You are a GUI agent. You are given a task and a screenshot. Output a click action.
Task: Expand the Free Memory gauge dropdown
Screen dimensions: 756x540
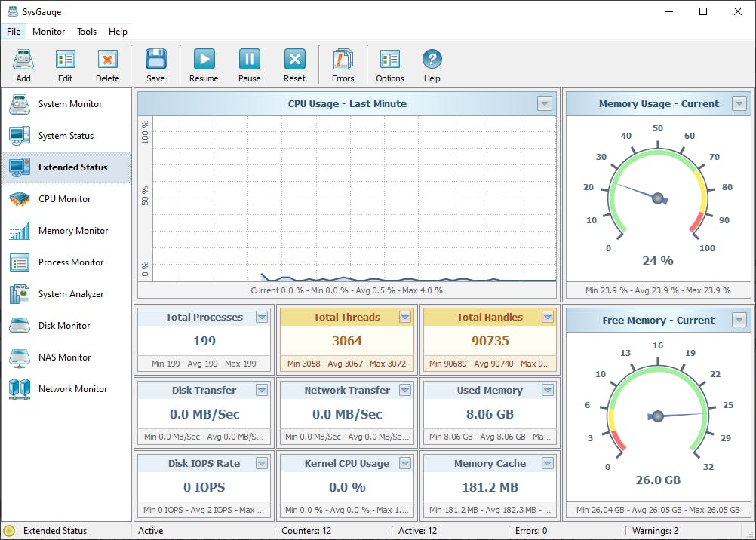(x=739, y=321)
